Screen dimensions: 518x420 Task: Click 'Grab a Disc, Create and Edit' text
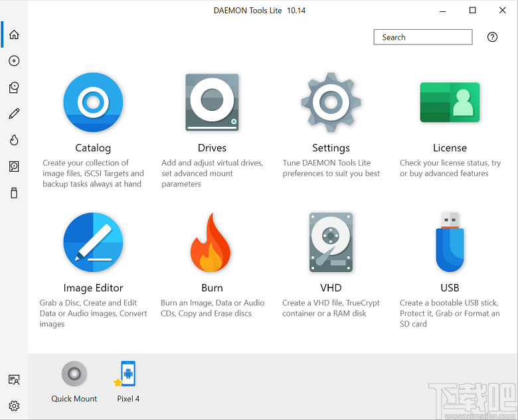click(93, 313)
